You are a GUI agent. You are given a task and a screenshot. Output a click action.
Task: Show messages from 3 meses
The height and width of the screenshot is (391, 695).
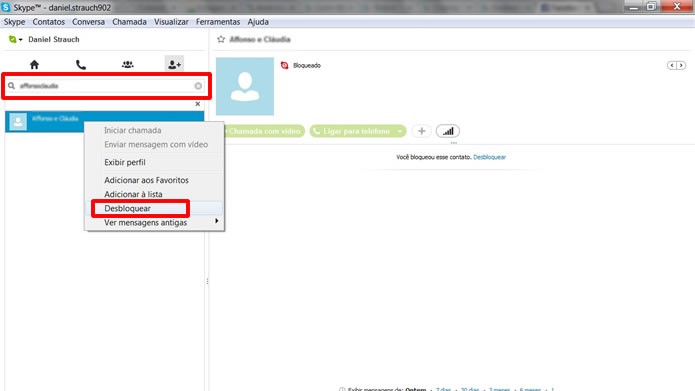pos(499,389)
